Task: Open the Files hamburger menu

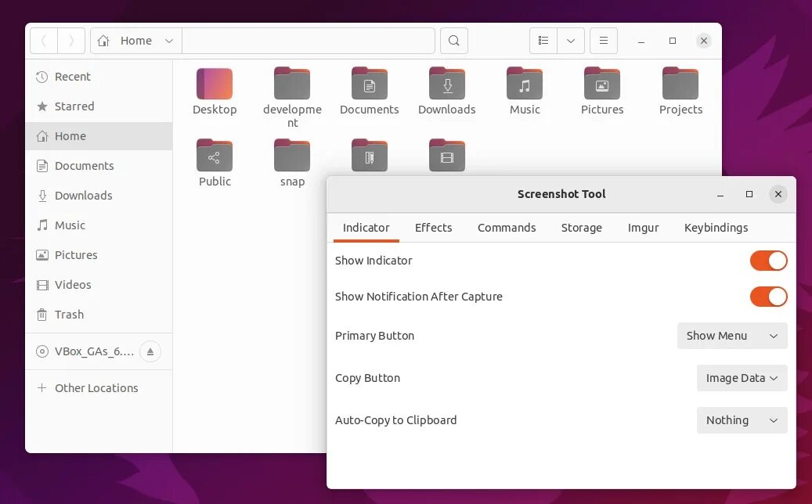Action: pos(603,41)
